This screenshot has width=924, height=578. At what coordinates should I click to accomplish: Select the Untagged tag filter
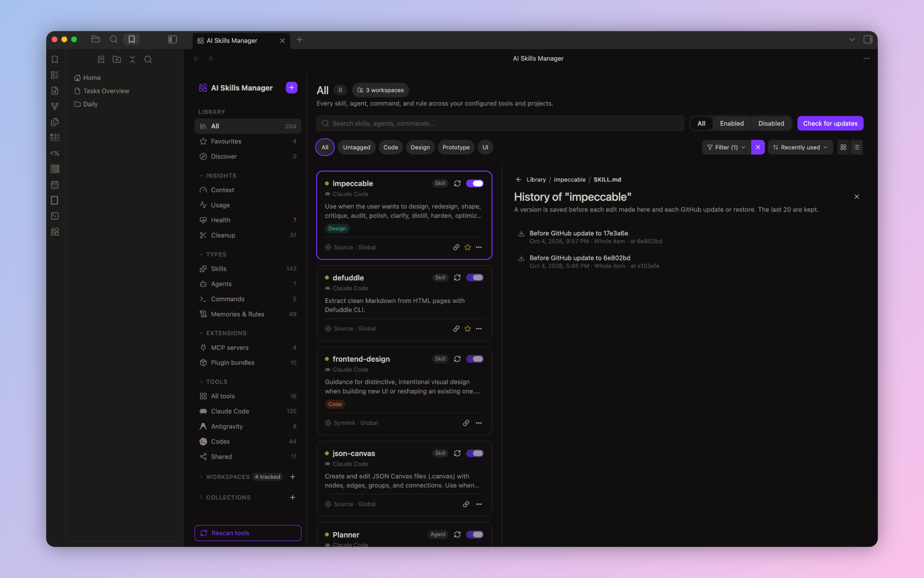click(357, 147)
